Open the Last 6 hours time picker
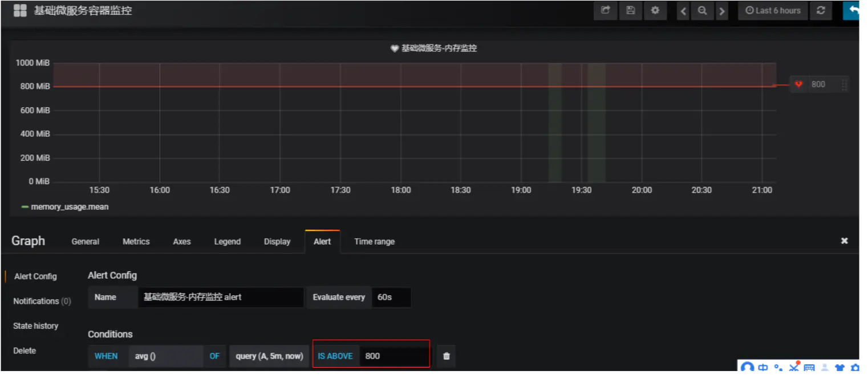Viewport: 868px width, 375px height. (x=773, y=11)
